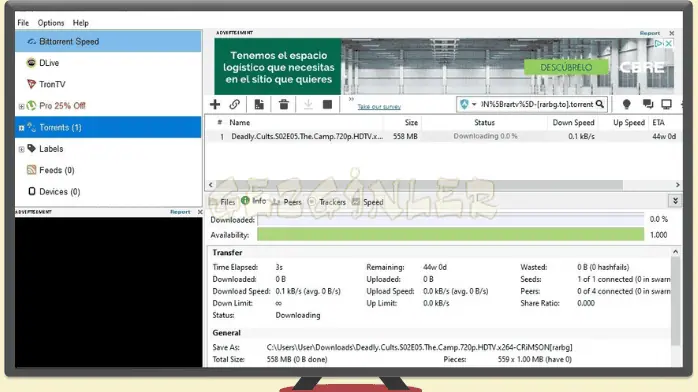Select the Deadly.Cults.S02E05 torrent row
The width and height of the screenshot is (698, 392).
(444, 136)
